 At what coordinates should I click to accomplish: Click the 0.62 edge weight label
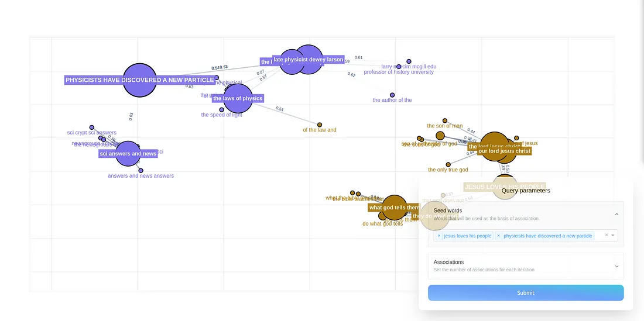pos(351,74)
